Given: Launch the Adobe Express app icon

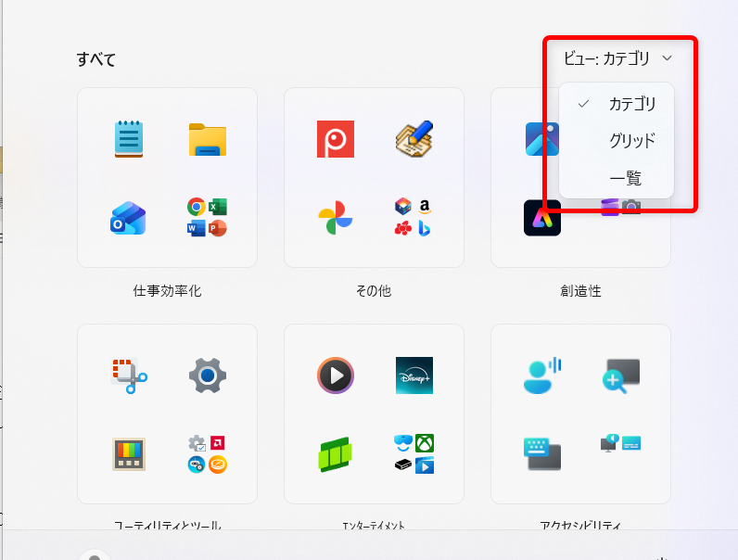Looking at the screenshot, I should pyautogui.click(x=542, y=218).
